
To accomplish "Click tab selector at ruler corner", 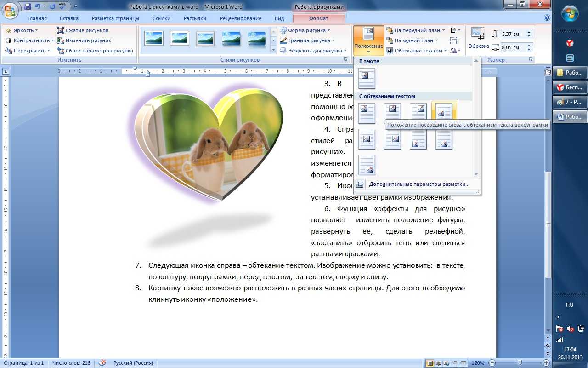I will pyautogui.click(x=6, y=71).
